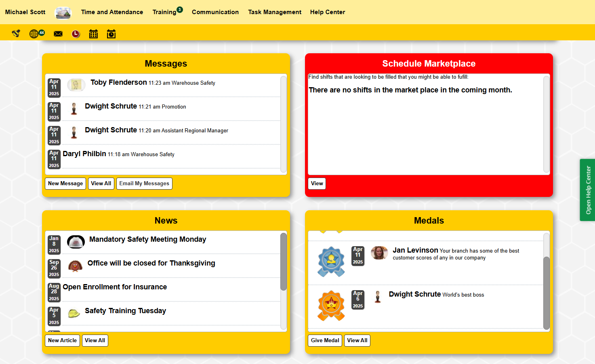The height and width of the screenshot is (364, 595).
Task: Click the calendar with clock icon
Action: pyautogui.click(x=111, y=34)
